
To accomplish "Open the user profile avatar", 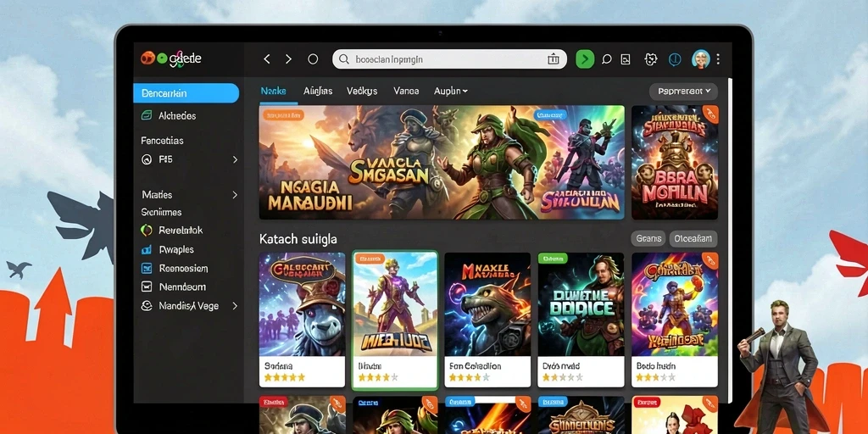I will pos(701,58).
